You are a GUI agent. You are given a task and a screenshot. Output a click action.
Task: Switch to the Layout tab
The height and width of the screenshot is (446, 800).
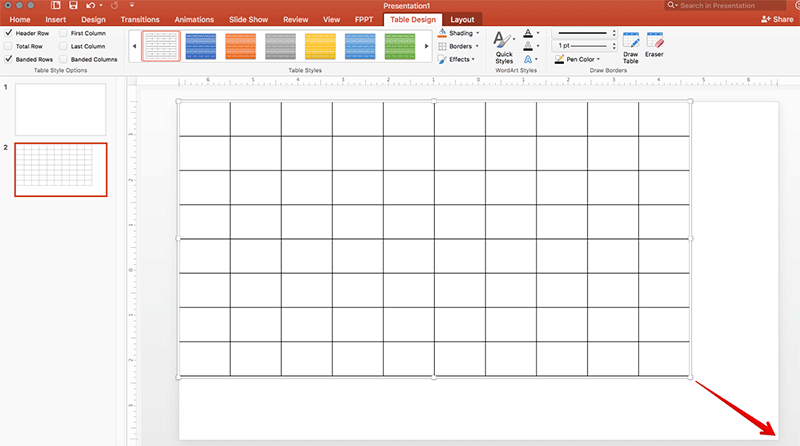462,19
